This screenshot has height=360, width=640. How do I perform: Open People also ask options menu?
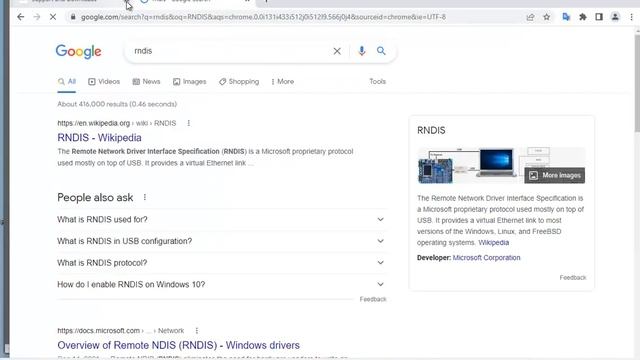[144, 198]
